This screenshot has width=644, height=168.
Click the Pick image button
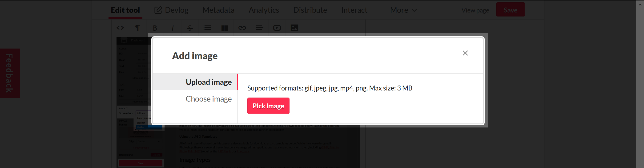click(268, 106)
